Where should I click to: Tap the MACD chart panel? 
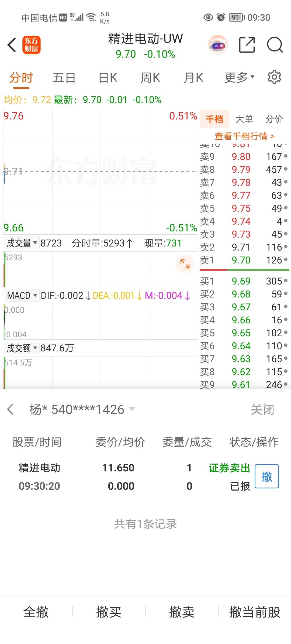101,321
